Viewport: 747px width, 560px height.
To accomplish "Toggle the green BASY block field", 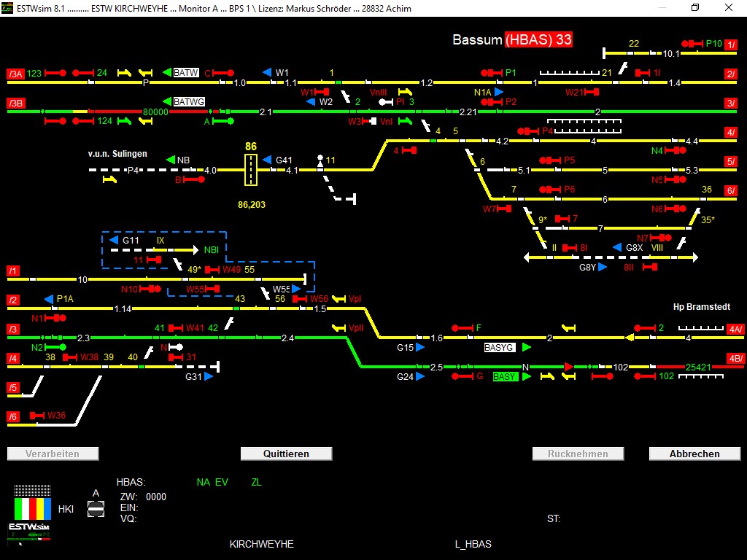I will point(505,377).
